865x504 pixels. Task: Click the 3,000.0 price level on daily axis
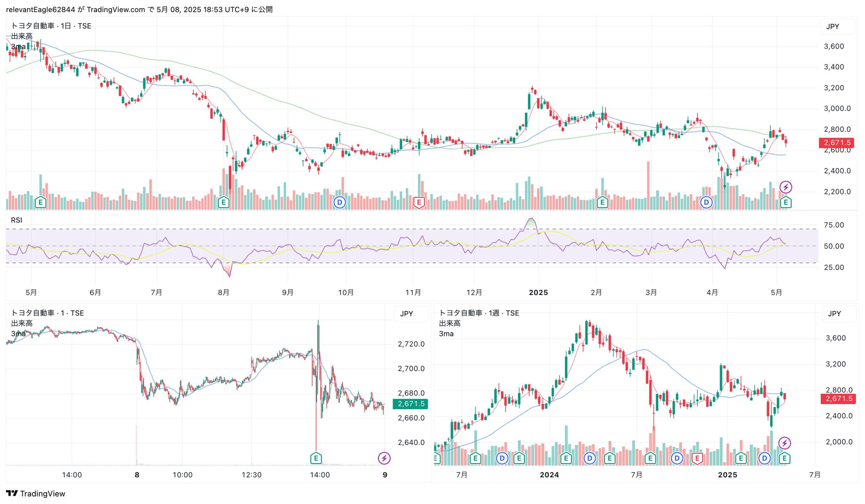[837, 109]
